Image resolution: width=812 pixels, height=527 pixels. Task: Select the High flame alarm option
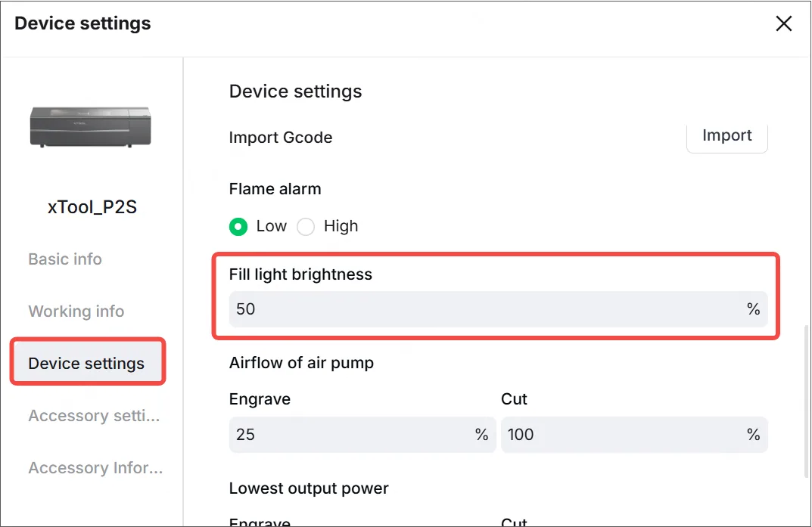(306, 227)
